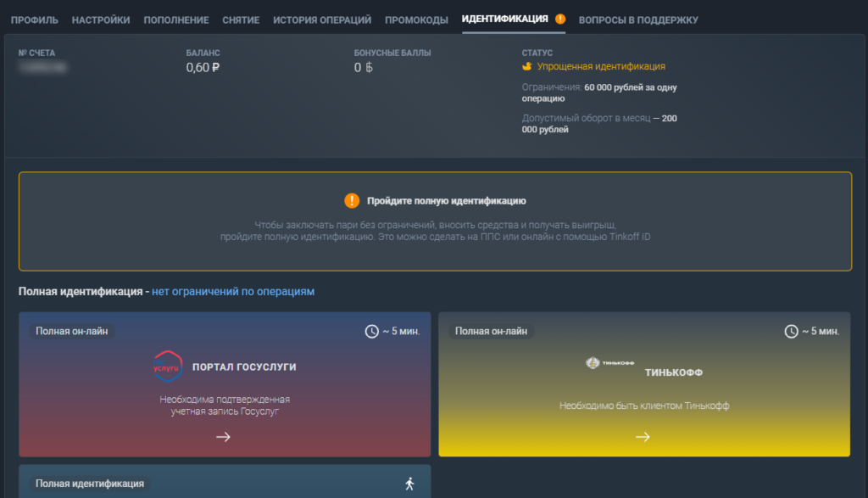The image size is (868, 498).
Task: Click the status icon beside Упрощенная идентификация
Action: click(x=527, y=66)
